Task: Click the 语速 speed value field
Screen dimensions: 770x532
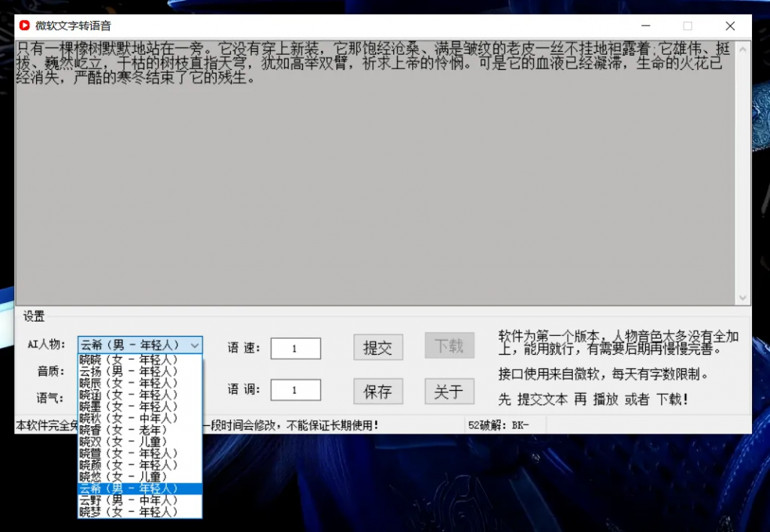Action: tap(295, 348)
